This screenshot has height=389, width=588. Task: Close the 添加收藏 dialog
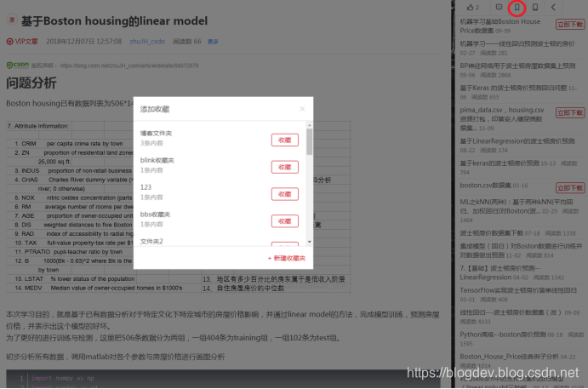(302, 109)
